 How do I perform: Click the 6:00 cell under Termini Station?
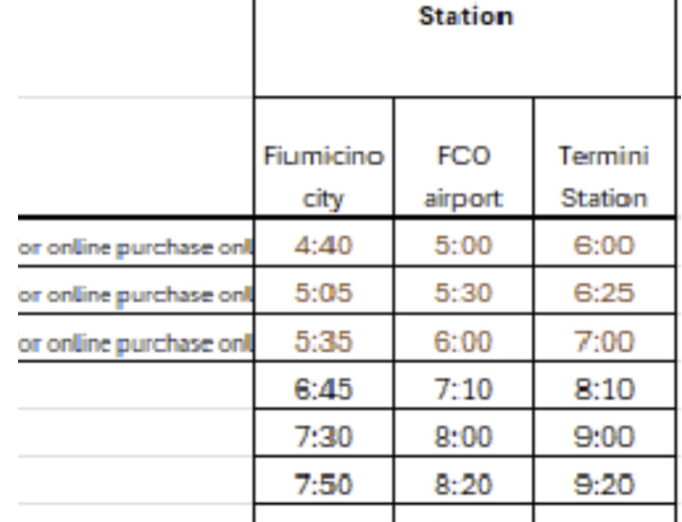coord(603,247)
